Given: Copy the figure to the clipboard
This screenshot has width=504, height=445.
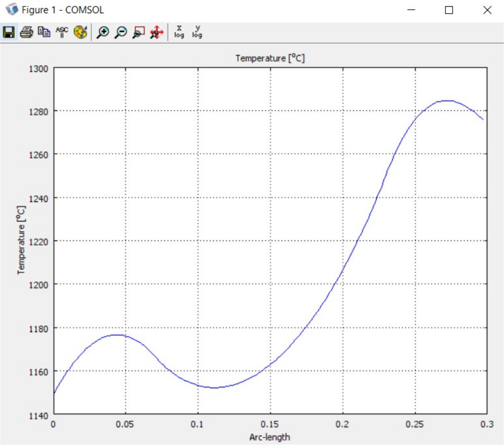Looking at the screenshot, I should click(45, 33).
